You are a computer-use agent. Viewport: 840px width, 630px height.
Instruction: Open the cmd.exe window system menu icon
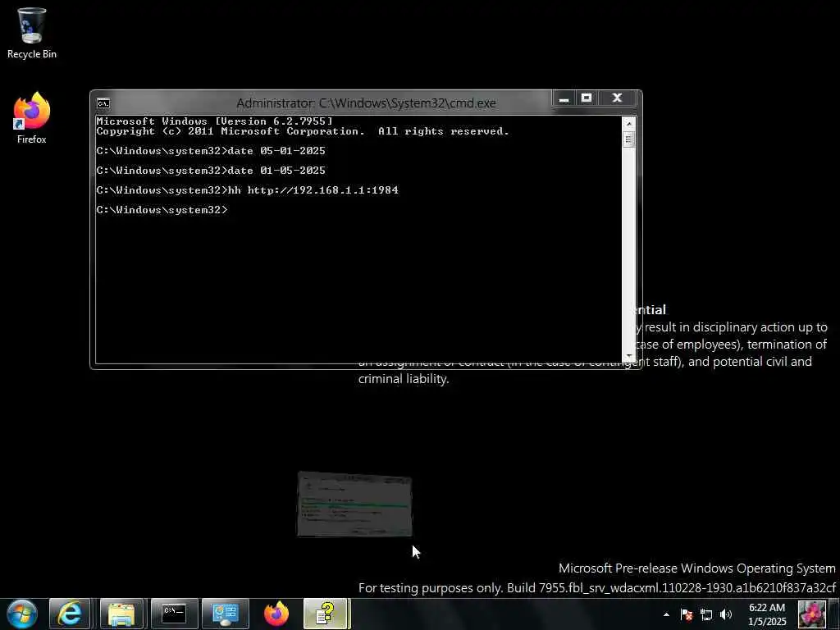103,103
